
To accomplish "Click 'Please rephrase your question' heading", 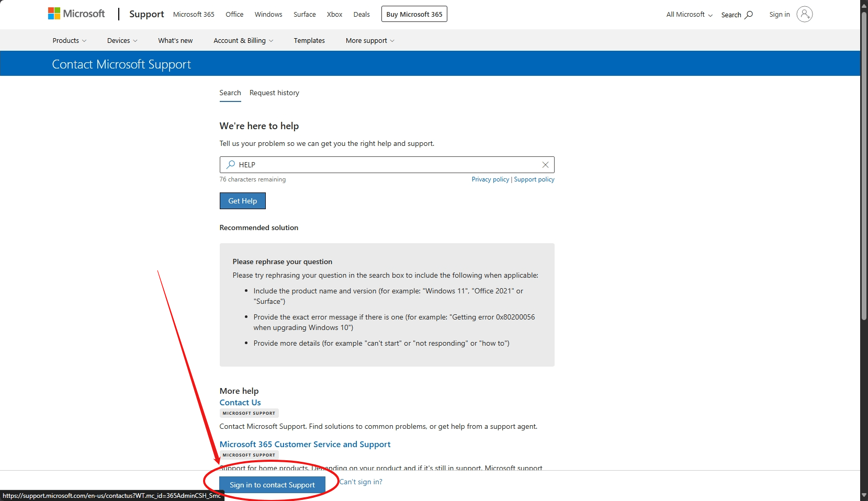I will (283, 262).
